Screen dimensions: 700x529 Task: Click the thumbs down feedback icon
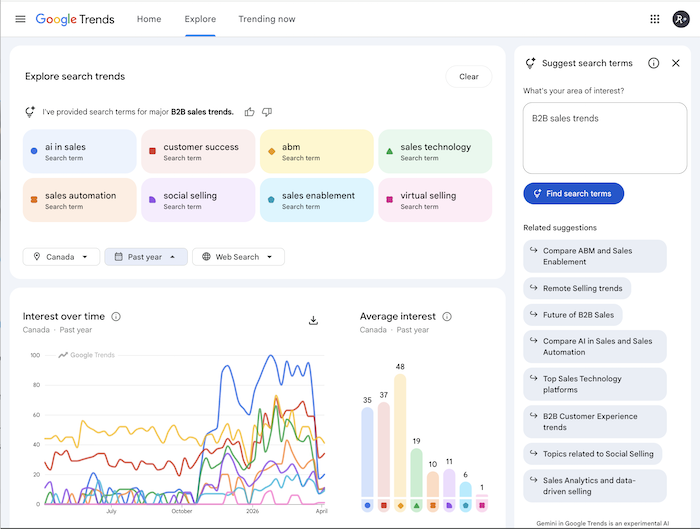[x=267, y=112]
